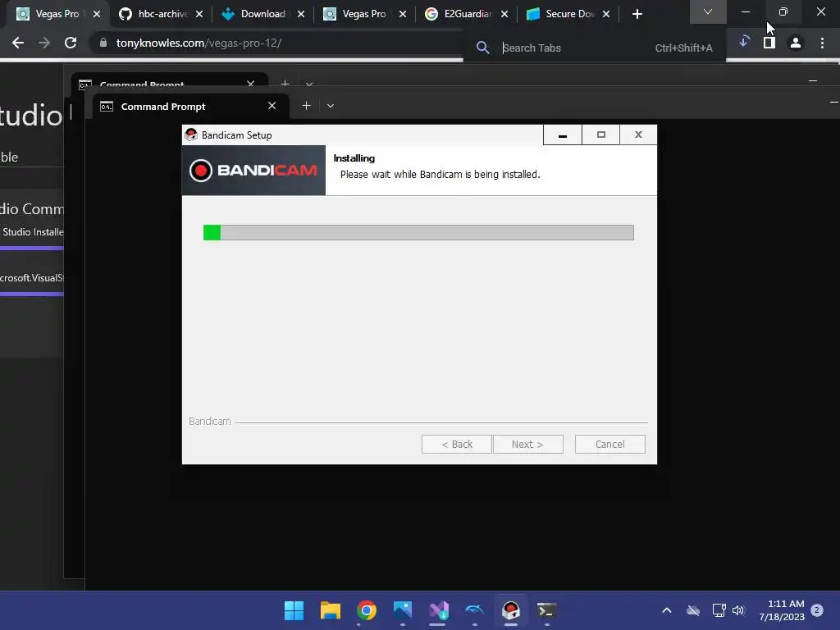The height and width of the screenshot is (630, 840).
Task: Close the Bandicam Setup dialog
Action: [638, 135]
